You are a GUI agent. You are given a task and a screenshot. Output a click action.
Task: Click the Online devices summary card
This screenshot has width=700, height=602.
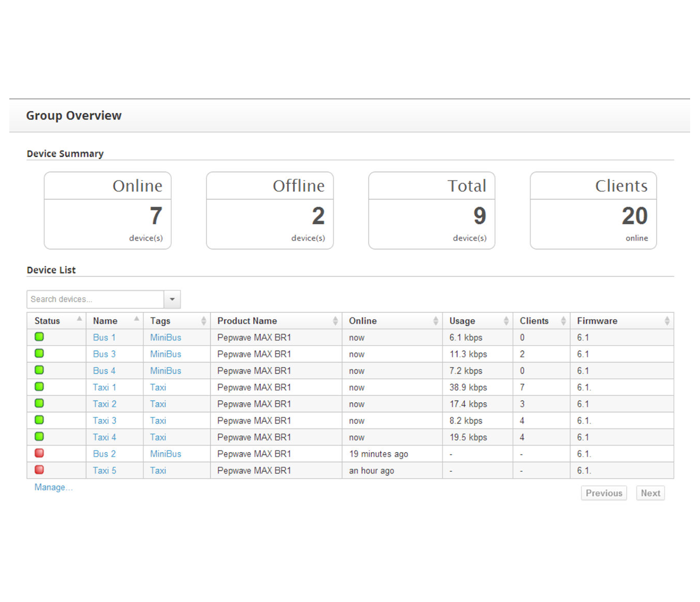108,211
